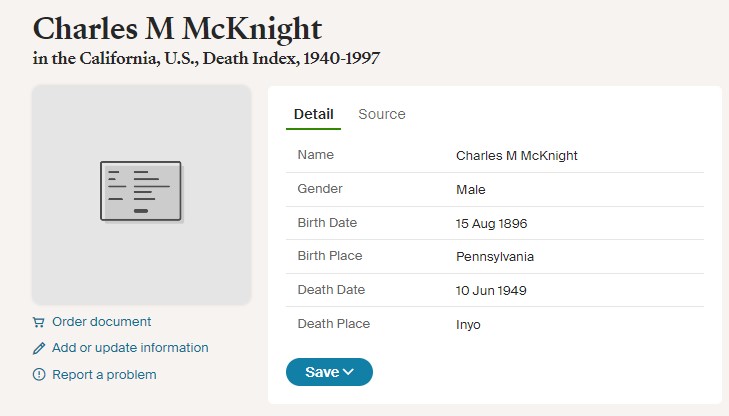
Task: Click the report problem alert icon
Action: click(x=39, y=375)
